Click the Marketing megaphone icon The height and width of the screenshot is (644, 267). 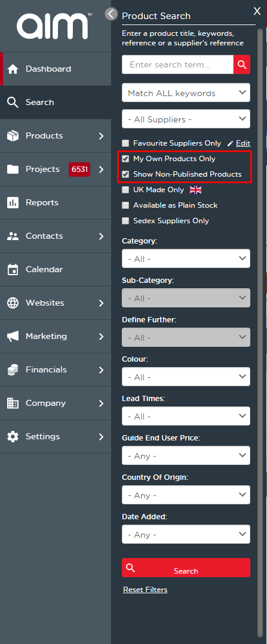point(13,337)
